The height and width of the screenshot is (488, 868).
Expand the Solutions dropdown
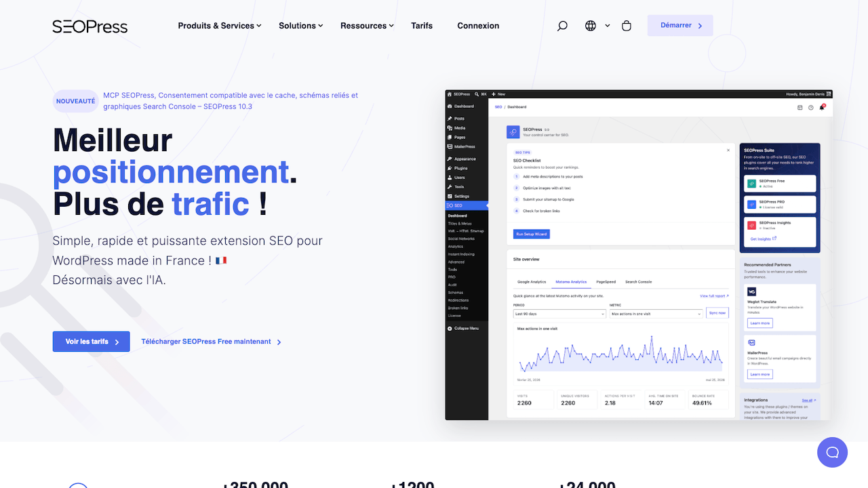tap(300, 26)
